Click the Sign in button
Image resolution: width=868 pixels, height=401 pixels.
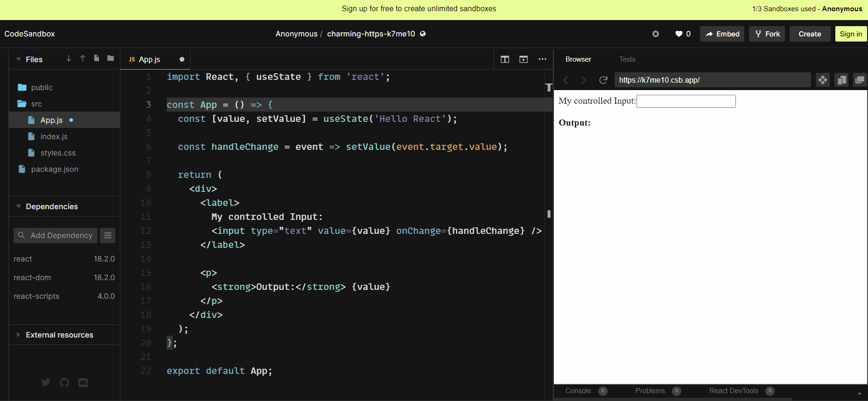click(851, 34)
